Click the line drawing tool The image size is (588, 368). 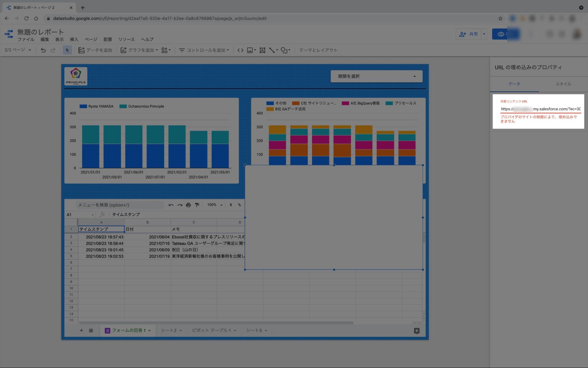tap(272, 50)
